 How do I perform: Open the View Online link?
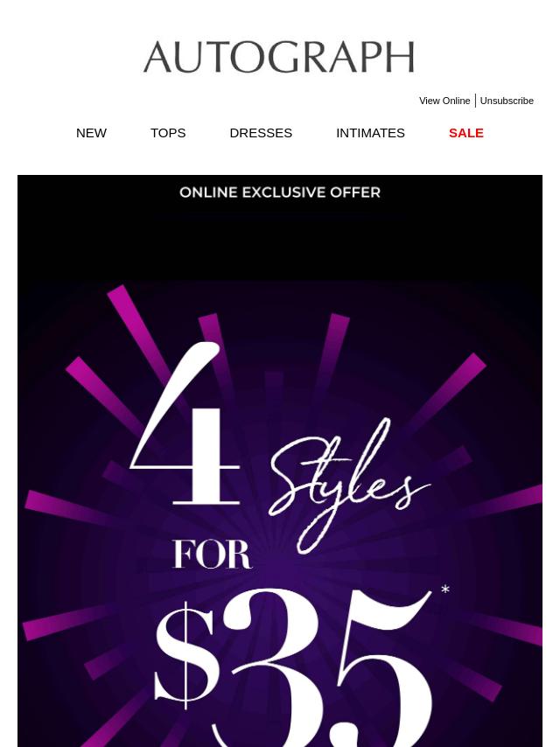pos(444,101)
